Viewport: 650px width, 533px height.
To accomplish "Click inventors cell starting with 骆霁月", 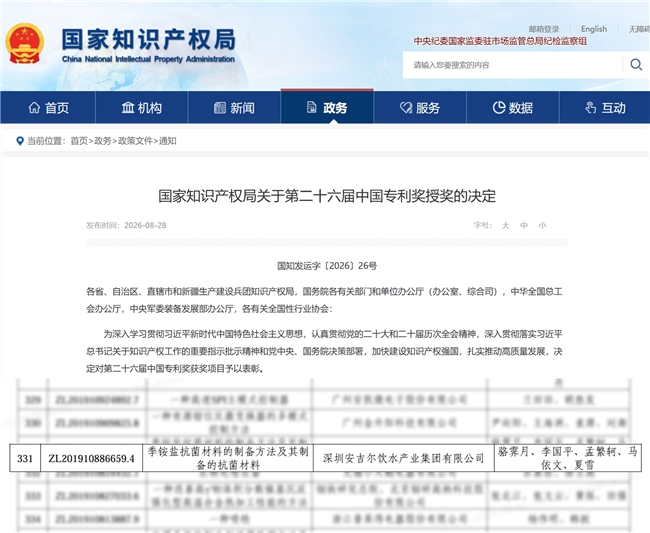I will (568, 458).
